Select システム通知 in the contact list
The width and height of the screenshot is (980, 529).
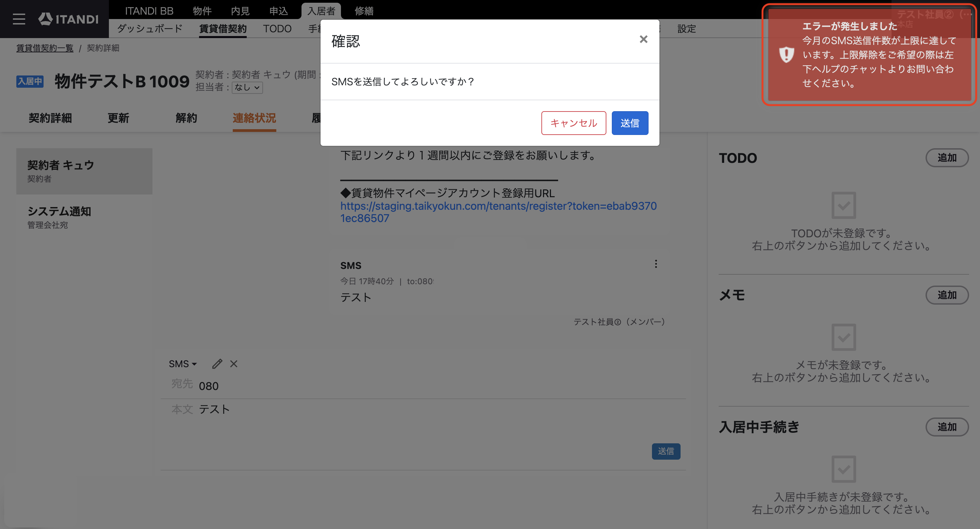(84, 218)
